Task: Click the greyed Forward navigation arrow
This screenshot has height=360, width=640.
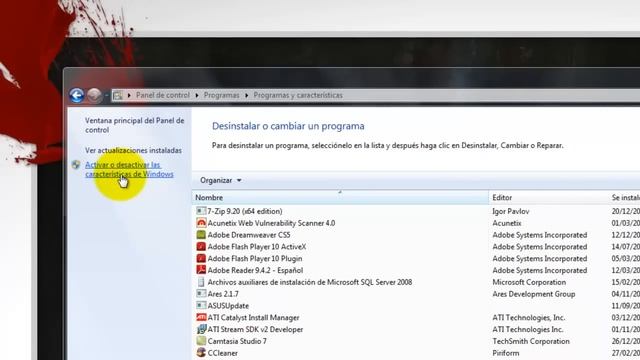Action: pyautogui.click(x=94, y=96)
